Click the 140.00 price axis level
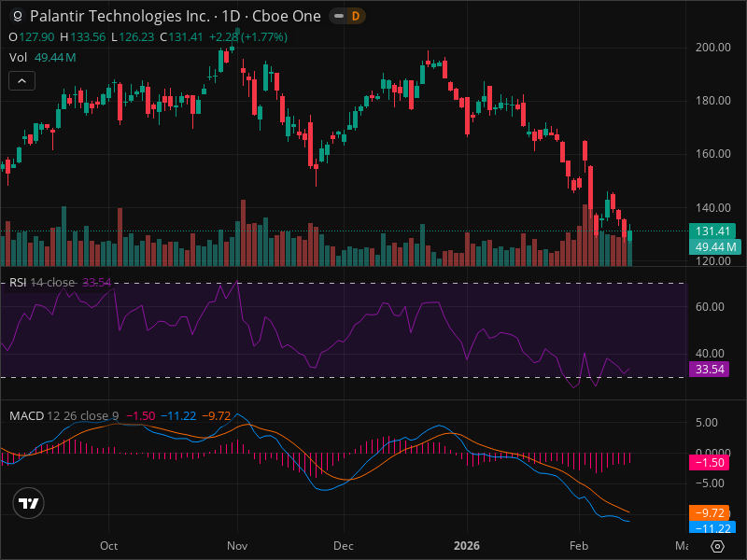This screenshot has width=747, height=560. [712, 207]
